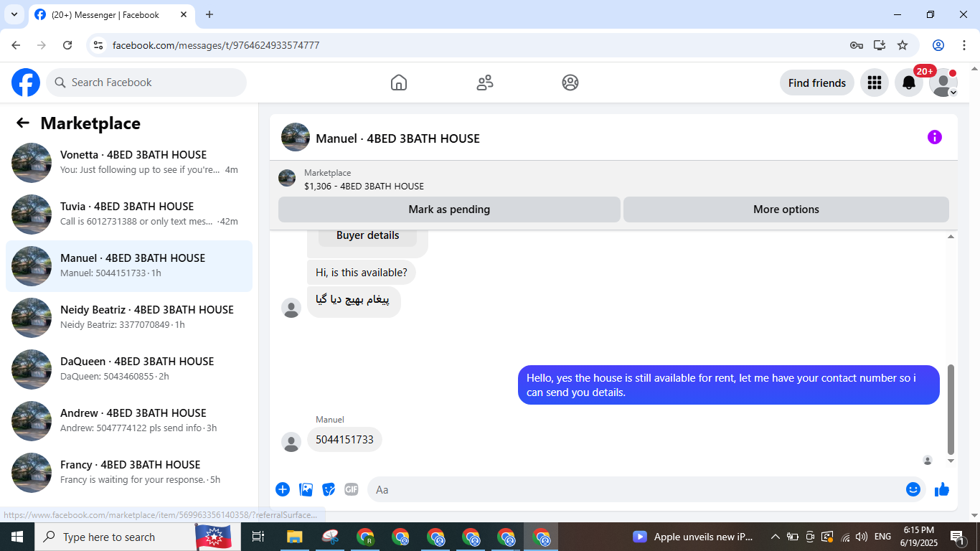Open Neidy Beatriz's conversation
This screenshot has height=551, width=980.
click(129, 318)
